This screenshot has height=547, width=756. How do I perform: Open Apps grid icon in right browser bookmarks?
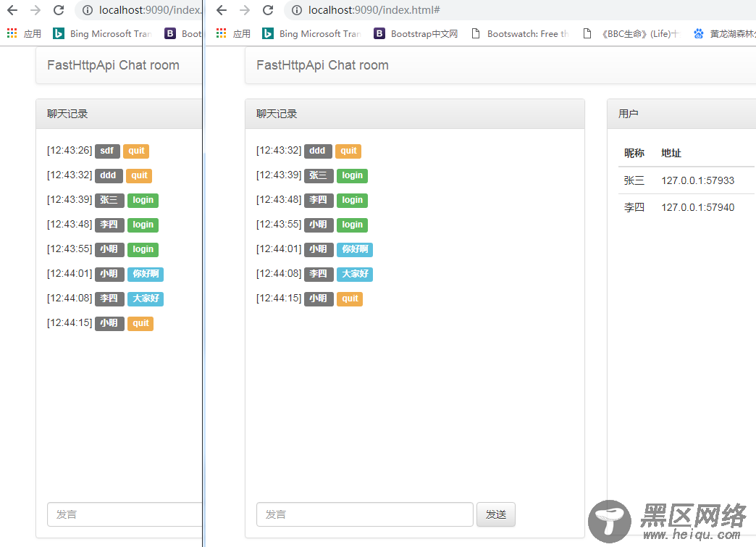pyautogui.click(x=222, y=33)
